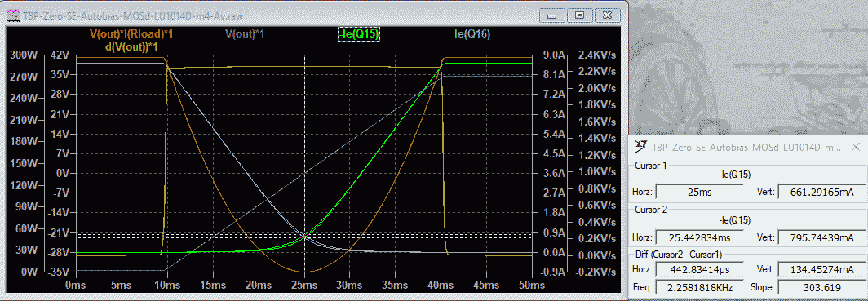The width and height of the screenshot is (868, 301).
Task: Select the V(out)*1 trace label
Action: pos(245,34)
